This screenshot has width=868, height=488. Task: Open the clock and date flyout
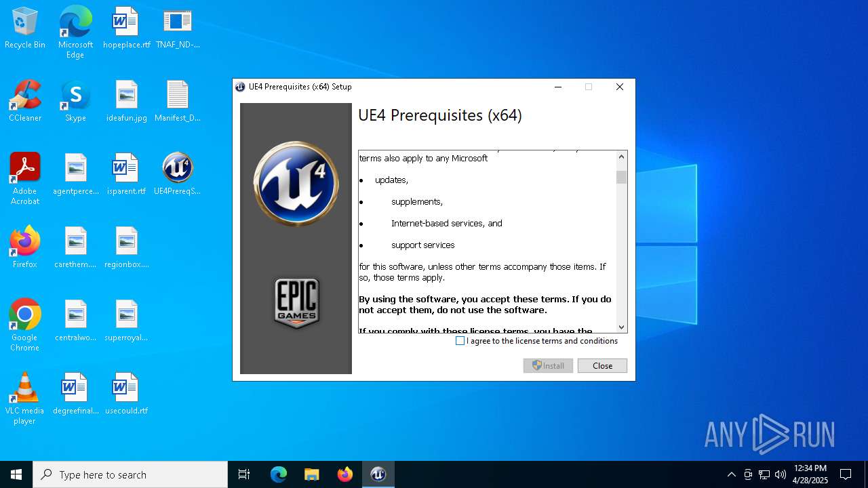tap(810, 474)
